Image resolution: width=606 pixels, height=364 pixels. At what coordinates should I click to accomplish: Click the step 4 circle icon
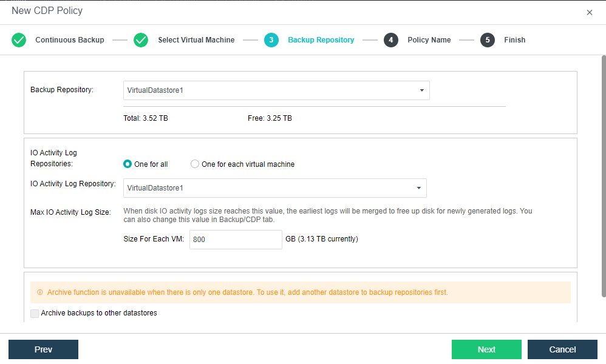[391, 40]
